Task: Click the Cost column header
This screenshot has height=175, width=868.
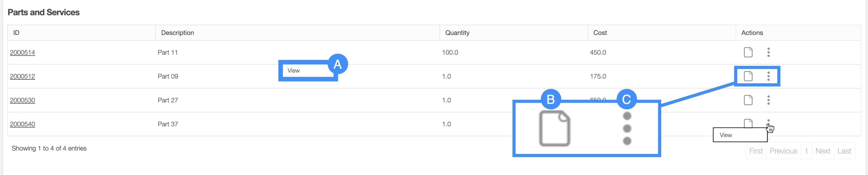Action: (600, 33)
